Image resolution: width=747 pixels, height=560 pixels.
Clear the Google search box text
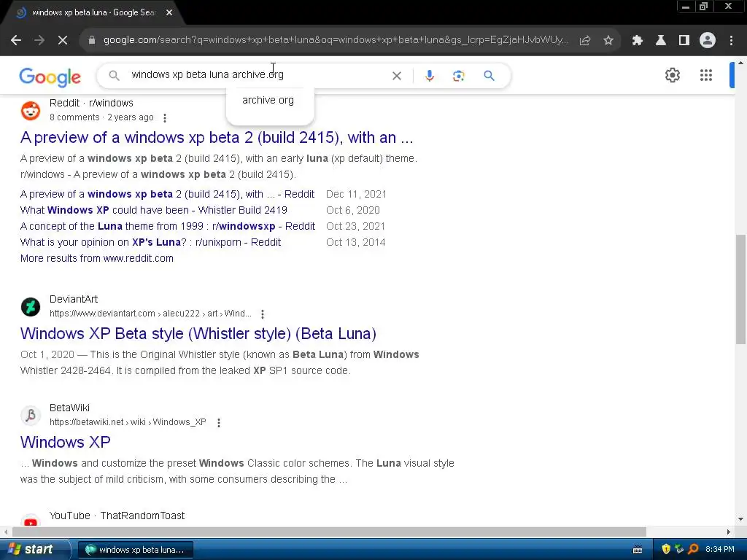(396, 76)
